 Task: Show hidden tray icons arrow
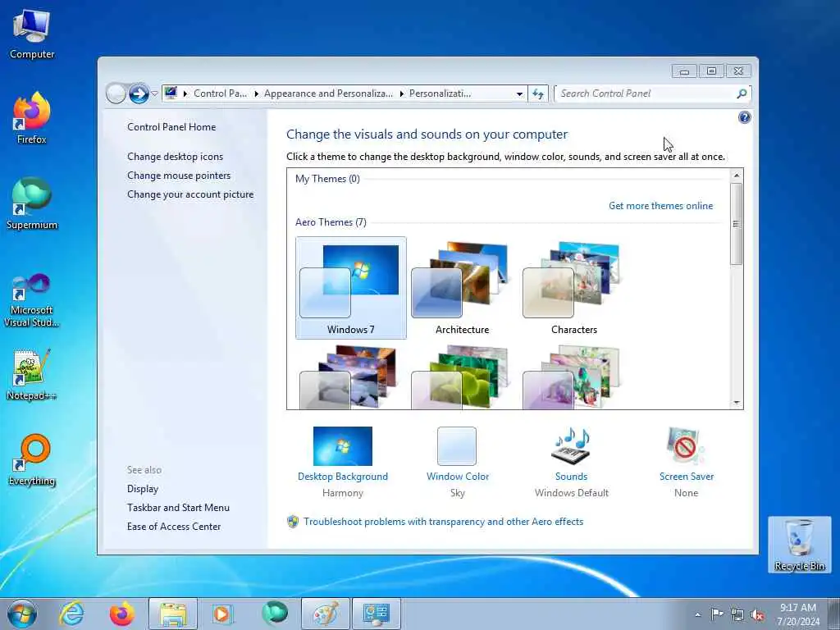(x=697, y=614)
